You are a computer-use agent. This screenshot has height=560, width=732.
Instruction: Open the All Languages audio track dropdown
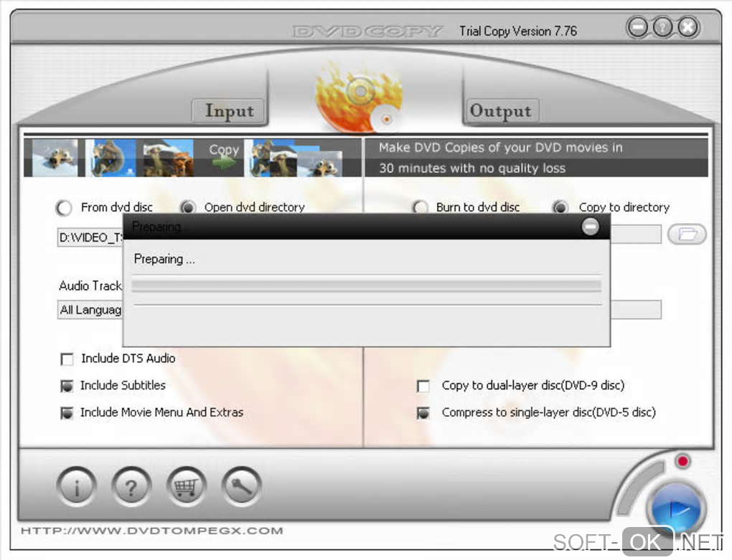[x=90, y=310]
